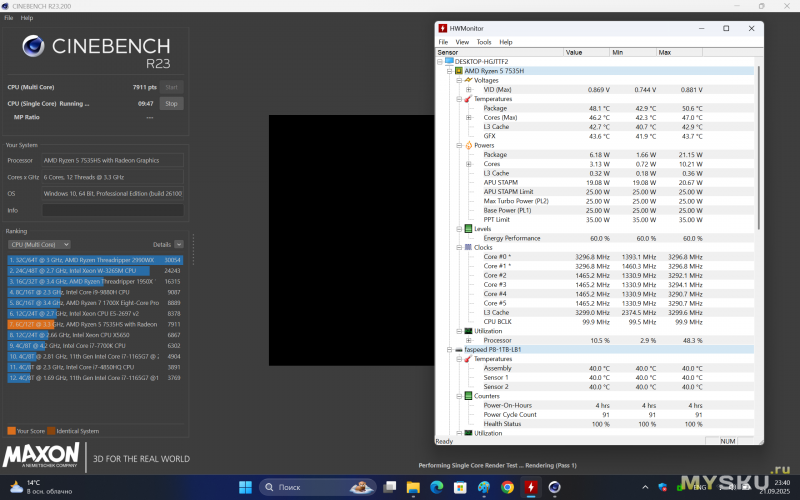Image resolution: width=800 pixels, height=500 pixels.
Task: Click the Counters icon under faspeed drive
Action: (468, 396)
